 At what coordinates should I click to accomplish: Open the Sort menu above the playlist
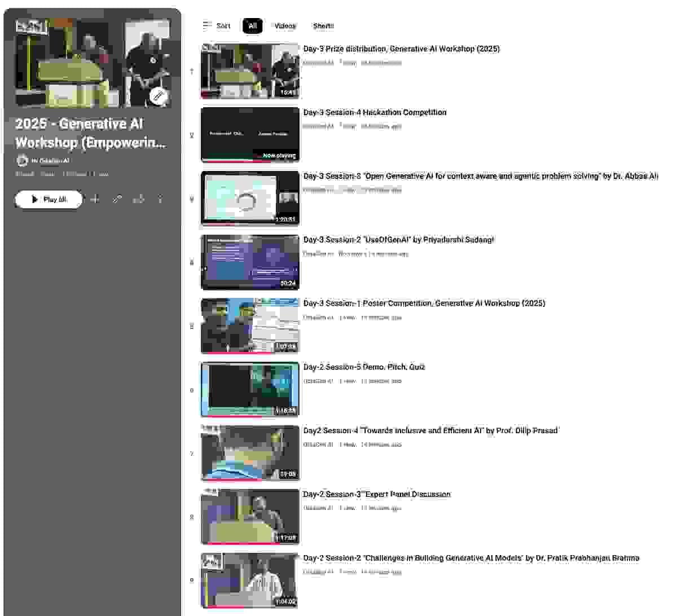click(x=217, y=26)
